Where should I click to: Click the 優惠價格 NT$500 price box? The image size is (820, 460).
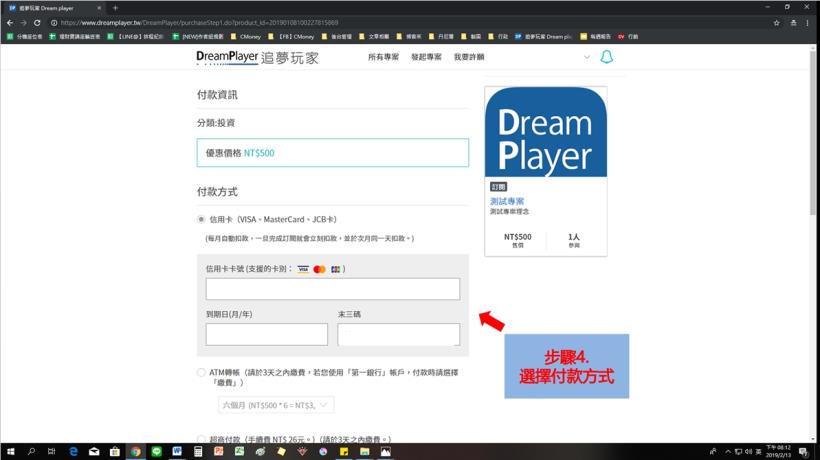(333, 153)
